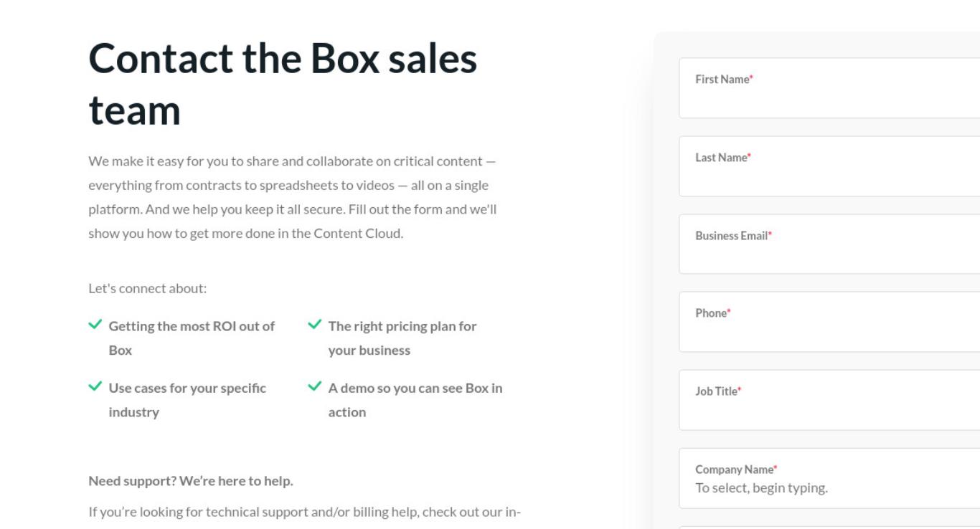Click the Business Email label text
Viewport: 980px width, 529px height.
tap(733, 236)
